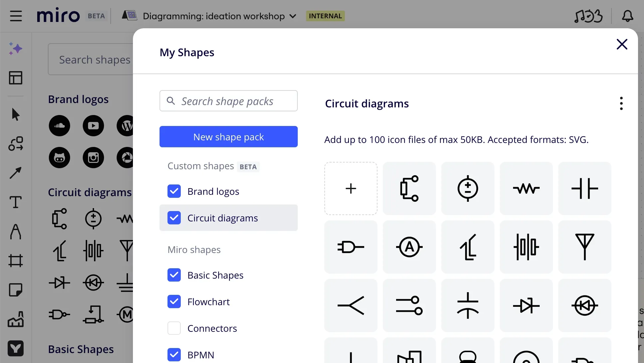The image size is (644, 363).
Task: Select the ammeter symbol icon
Action: click(409, 247)
